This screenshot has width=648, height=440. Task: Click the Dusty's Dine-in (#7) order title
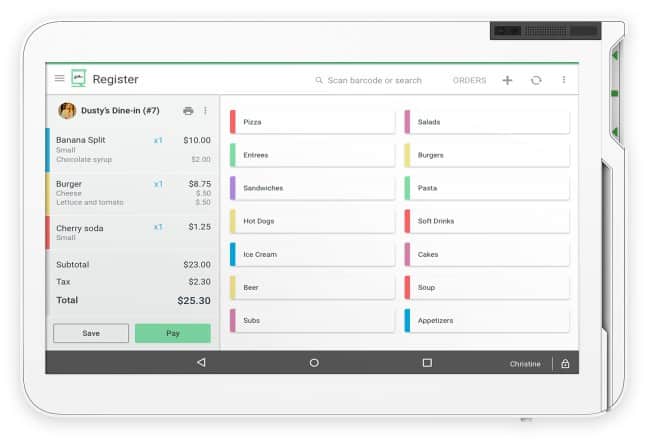pos(120,111)
